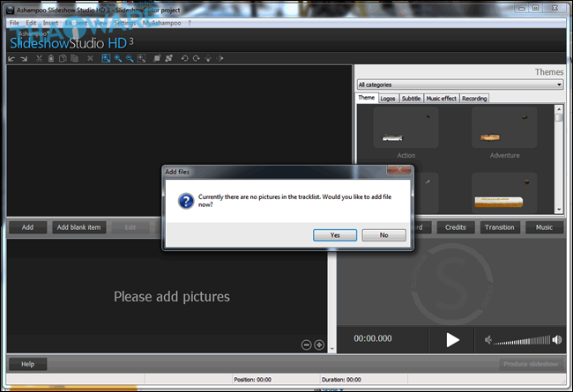The width and height of the screenshot is (573, 392).
Task: Click the Help button
Action: [x=28, y=364]
